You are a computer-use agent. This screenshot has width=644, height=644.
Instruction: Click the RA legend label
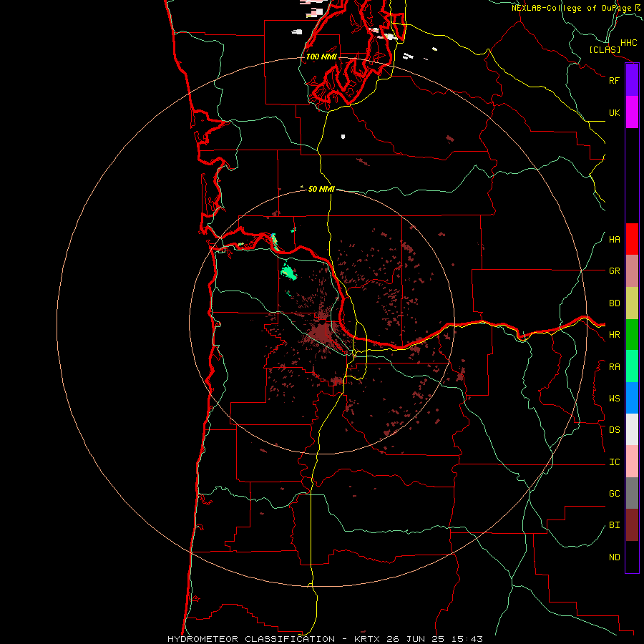[614, 367]
